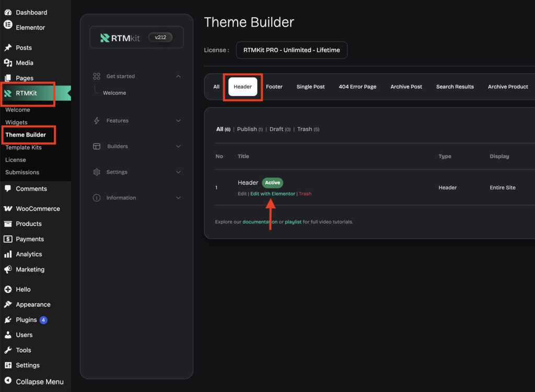535x392 pixels.
Task: Click the Dashboard gauge icon
Action: 8,13
